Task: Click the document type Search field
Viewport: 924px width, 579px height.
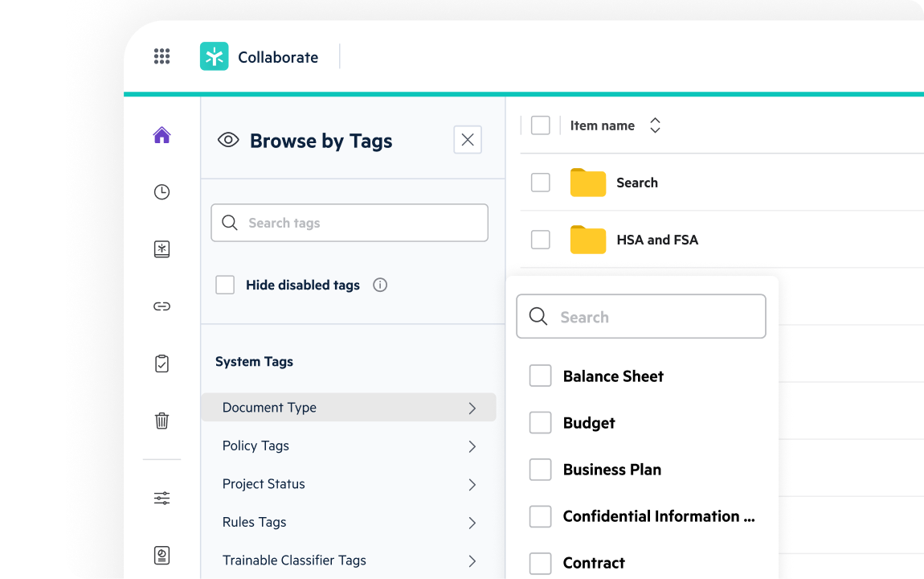Action: click(x=641, y=317)
